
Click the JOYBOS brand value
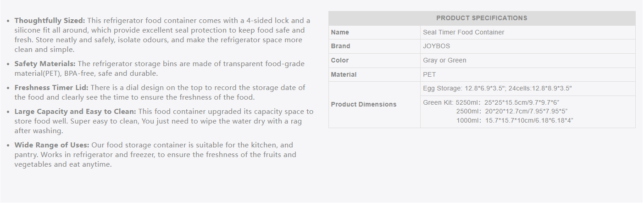[437, 46]
